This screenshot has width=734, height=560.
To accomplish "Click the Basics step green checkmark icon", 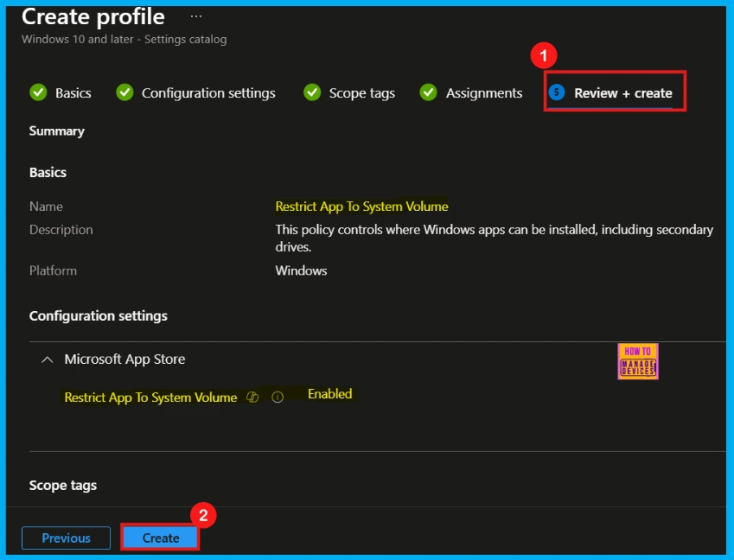I will [x=38, y=92].
